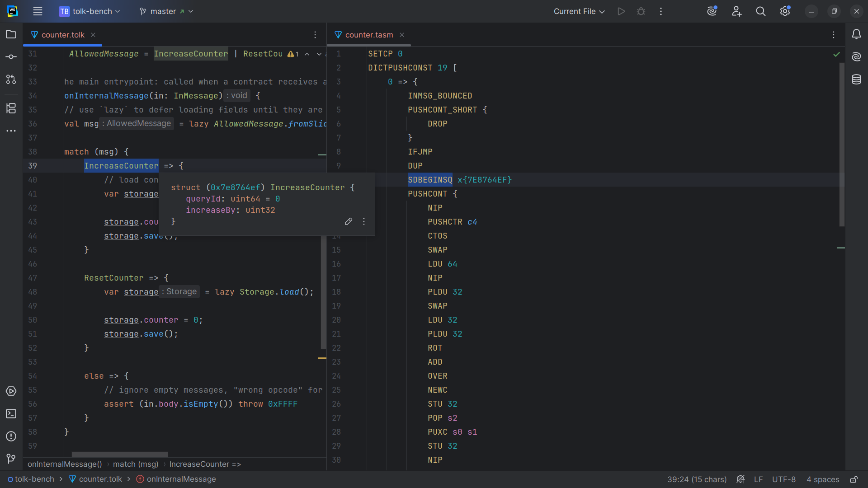Select match (msg) editor breadcrumb
The image size is (868, 488).
[136, 464]
